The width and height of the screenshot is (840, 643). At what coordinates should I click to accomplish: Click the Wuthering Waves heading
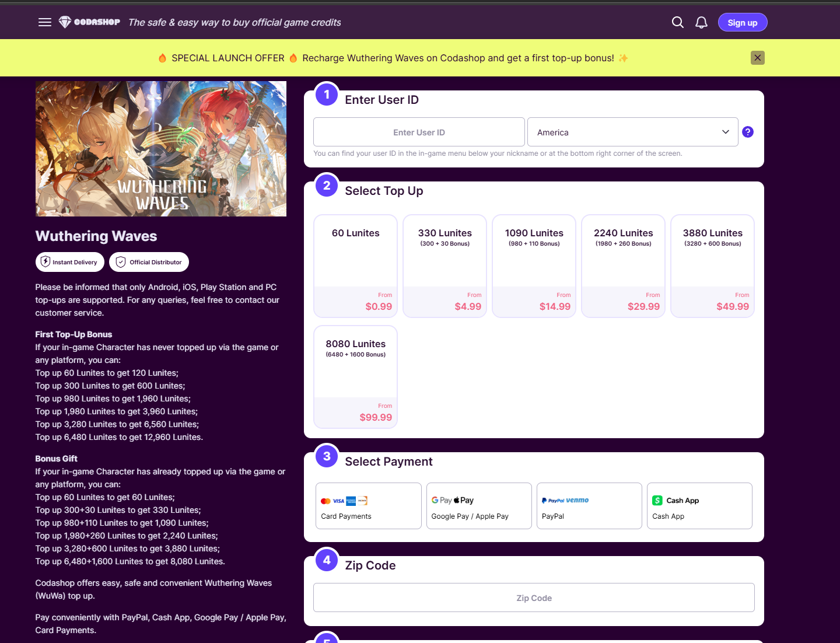(x=96, y=236)
